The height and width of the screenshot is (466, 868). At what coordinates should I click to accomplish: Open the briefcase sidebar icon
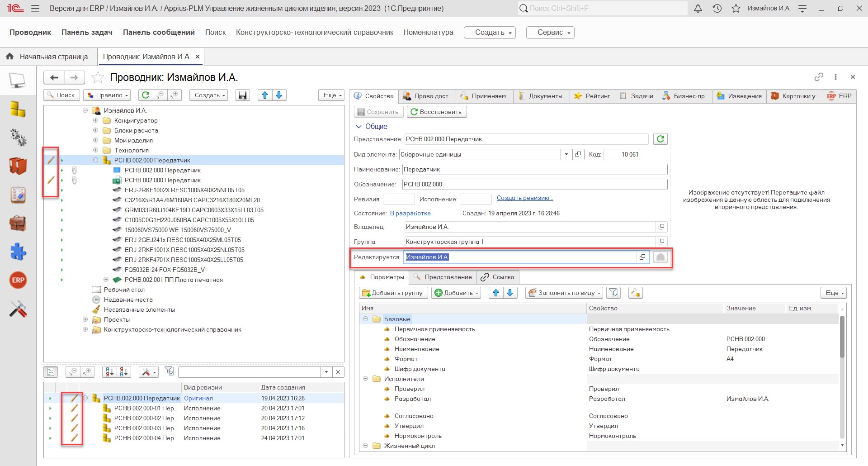point(18,223)
